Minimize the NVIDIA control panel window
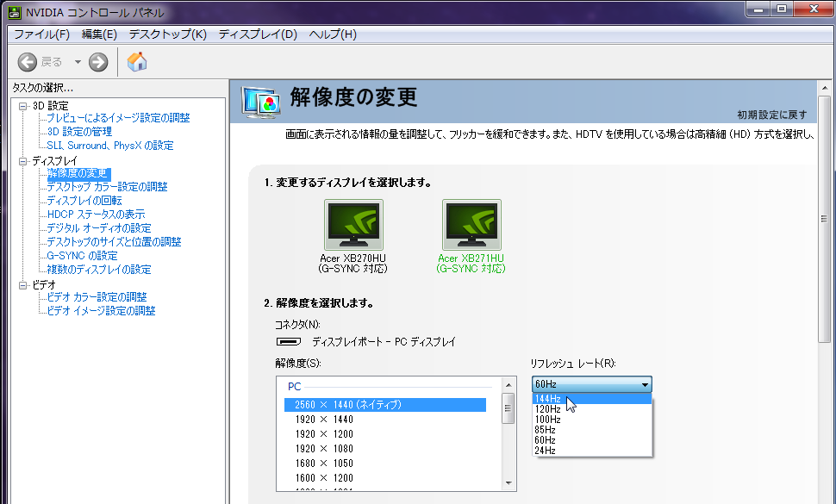Image resolution: width=836 pixels, height=504 pixels. pyautogui.click(x=758, y=9)
